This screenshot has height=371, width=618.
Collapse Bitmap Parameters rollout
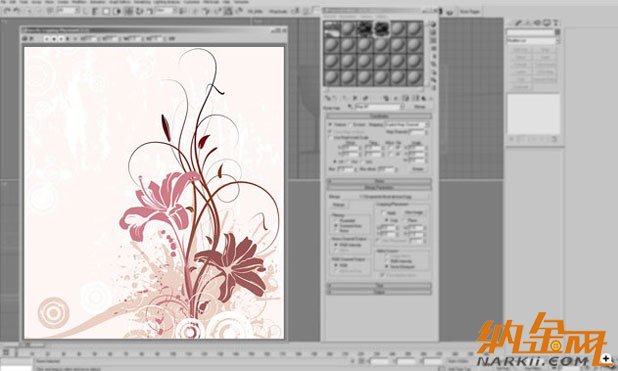[x=379, y=188]
